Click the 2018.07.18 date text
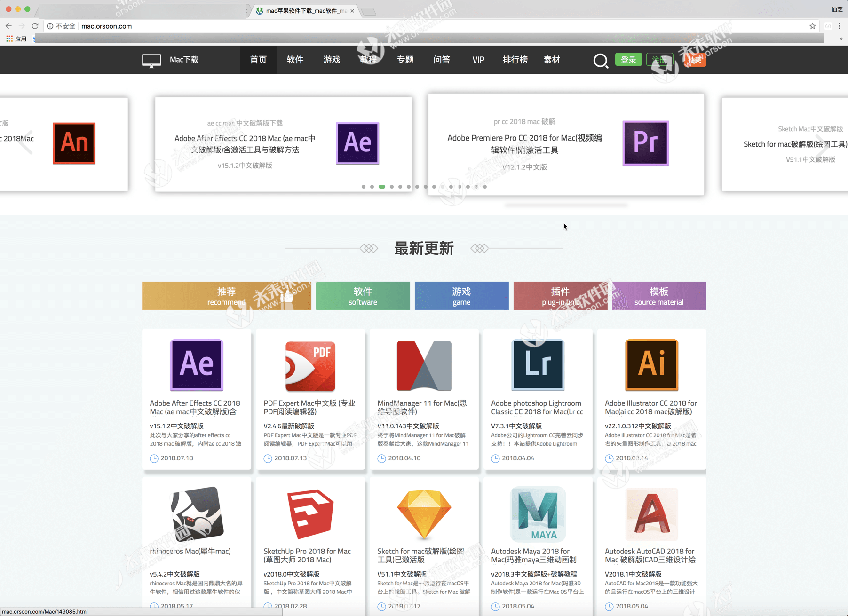 [177, 458]
